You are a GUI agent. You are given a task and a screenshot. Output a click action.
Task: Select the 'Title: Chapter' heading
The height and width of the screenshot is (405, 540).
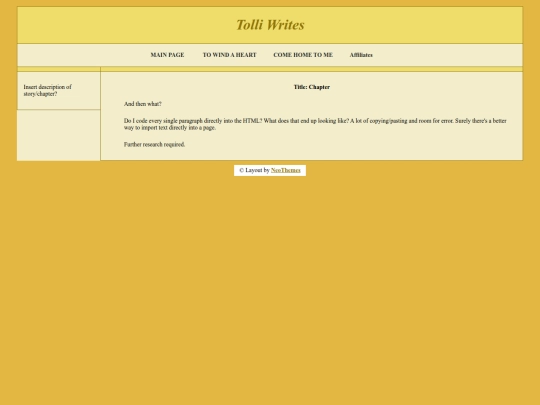click(312, 87)
